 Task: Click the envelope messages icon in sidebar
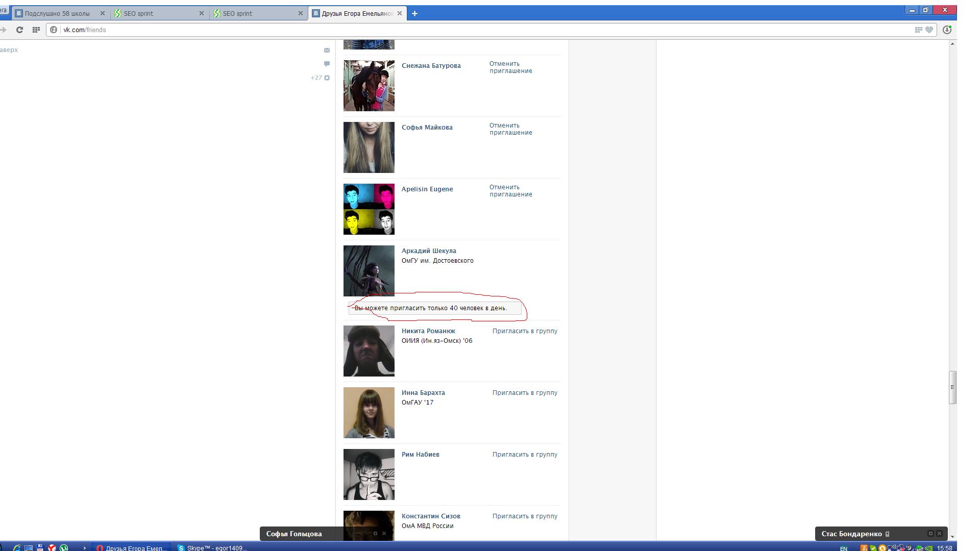327,50
